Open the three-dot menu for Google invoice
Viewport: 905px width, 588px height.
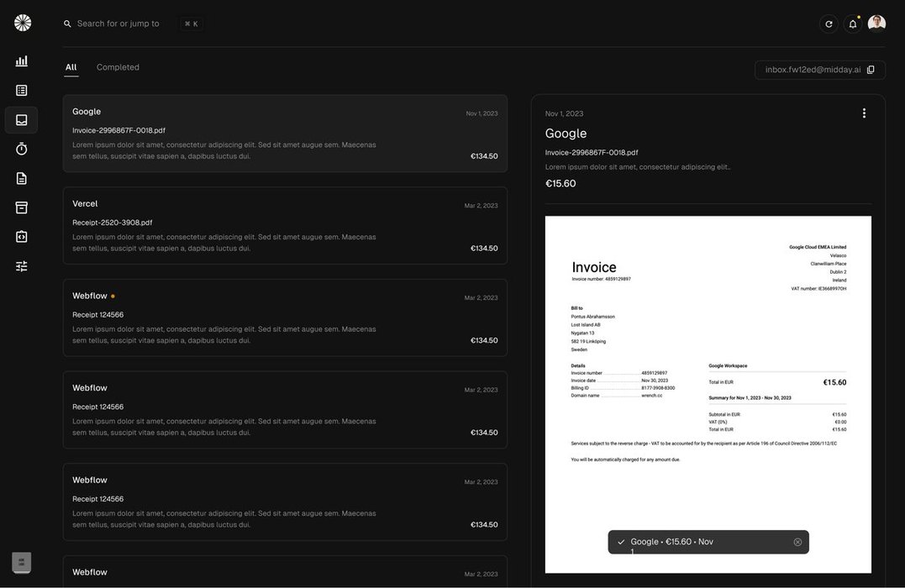(864, 113)
